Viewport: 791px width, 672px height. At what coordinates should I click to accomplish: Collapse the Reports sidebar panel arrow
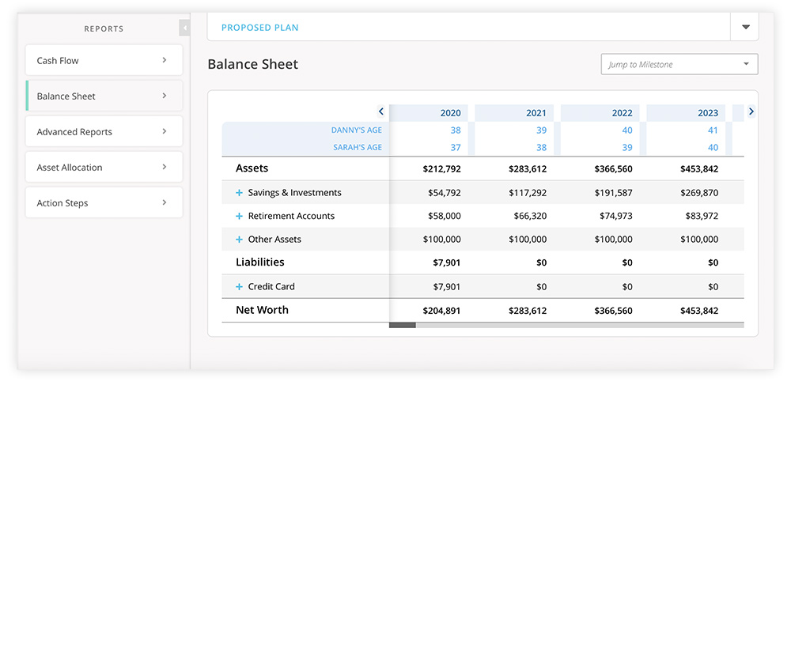[184, 28]
